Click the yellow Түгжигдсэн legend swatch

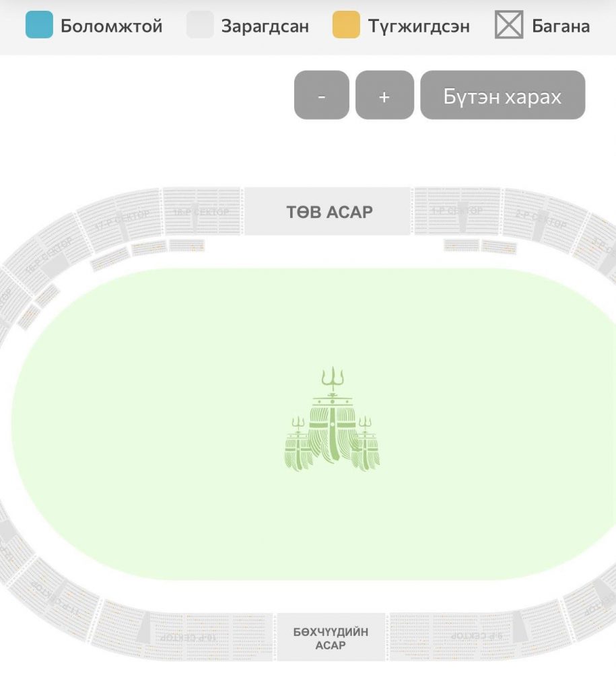click(346, 25)
